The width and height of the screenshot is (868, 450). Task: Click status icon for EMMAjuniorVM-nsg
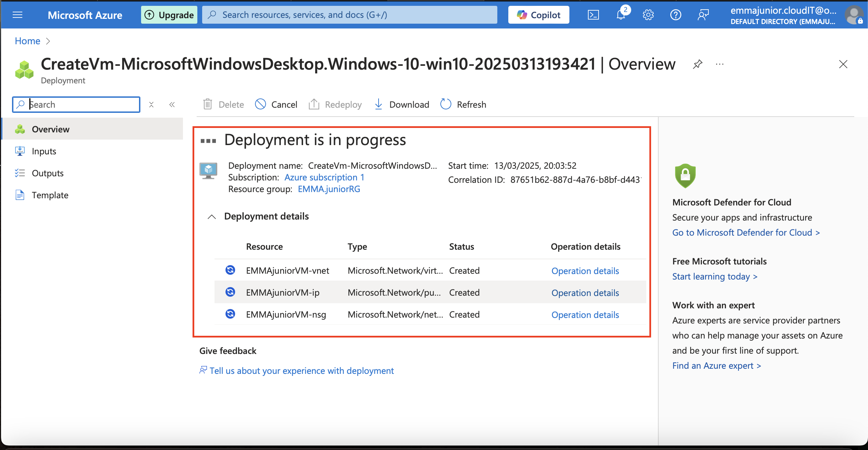point(230,314)
